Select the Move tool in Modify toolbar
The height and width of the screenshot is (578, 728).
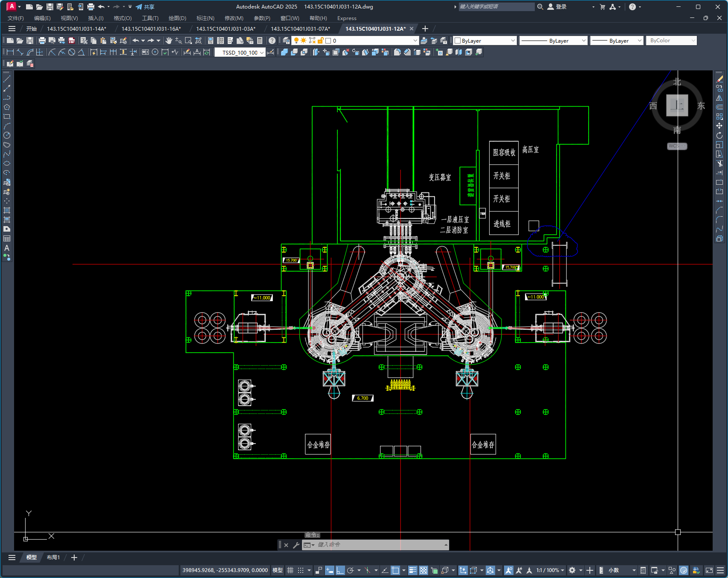[719, 126]
